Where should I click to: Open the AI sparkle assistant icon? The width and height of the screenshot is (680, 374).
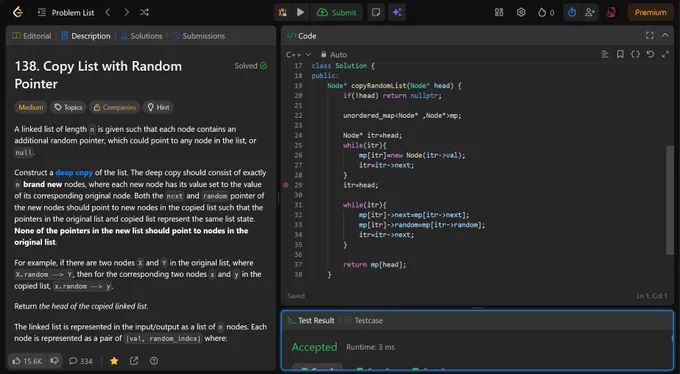tap(397, 13)
